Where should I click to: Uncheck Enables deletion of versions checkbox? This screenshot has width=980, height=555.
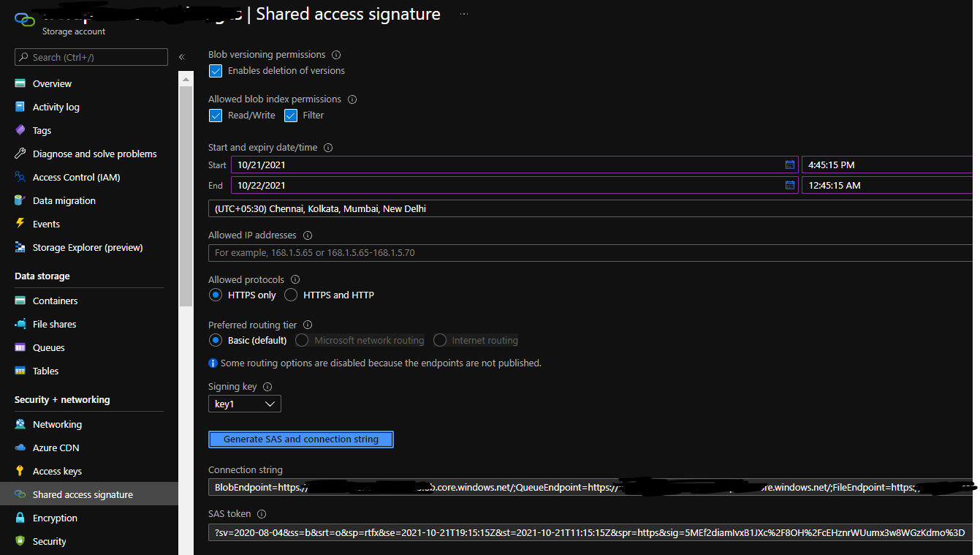coord(216,71)
